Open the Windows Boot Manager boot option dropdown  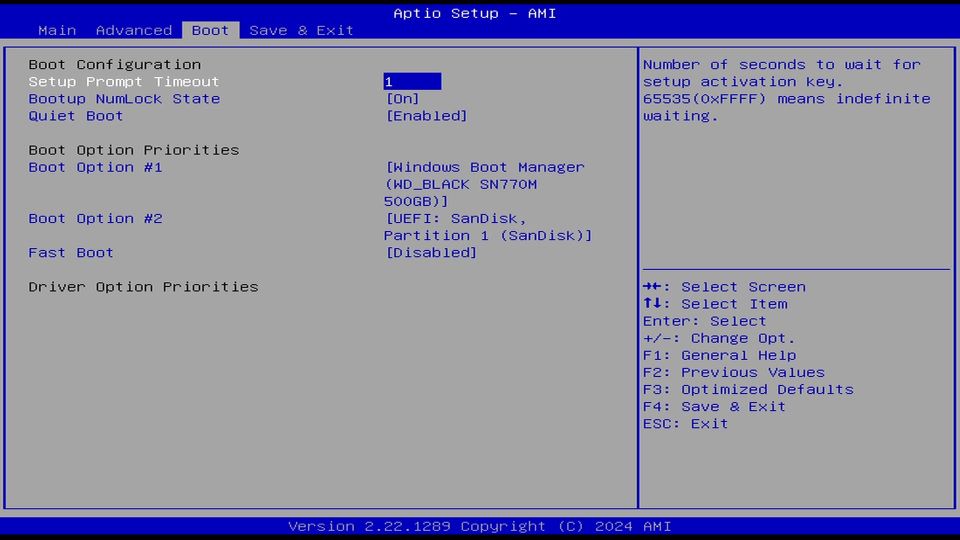484,184
